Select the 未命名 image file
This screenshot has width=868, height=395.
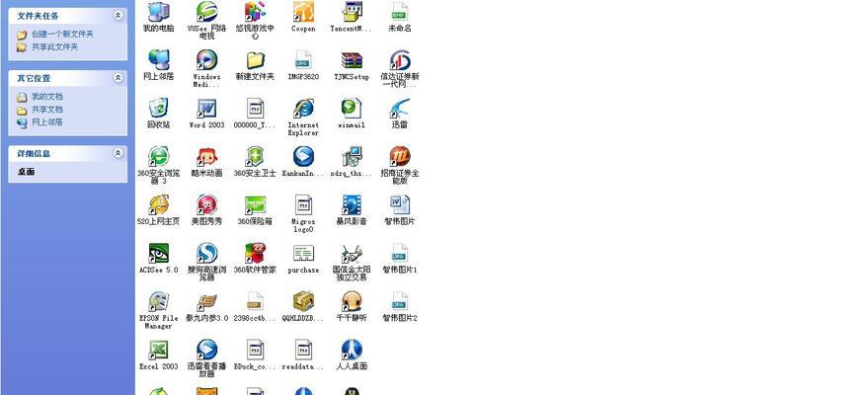pyautogui.click(x=400, y=12)
